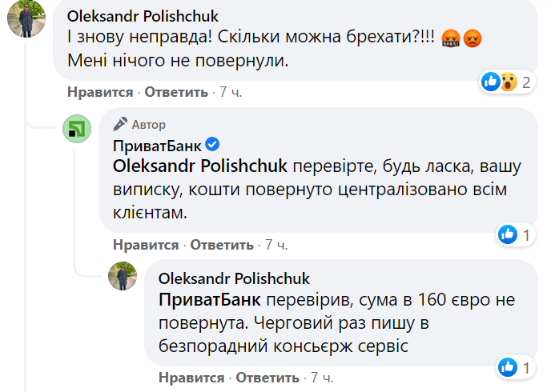Click Ответить under the last reply

click(267, 377)
